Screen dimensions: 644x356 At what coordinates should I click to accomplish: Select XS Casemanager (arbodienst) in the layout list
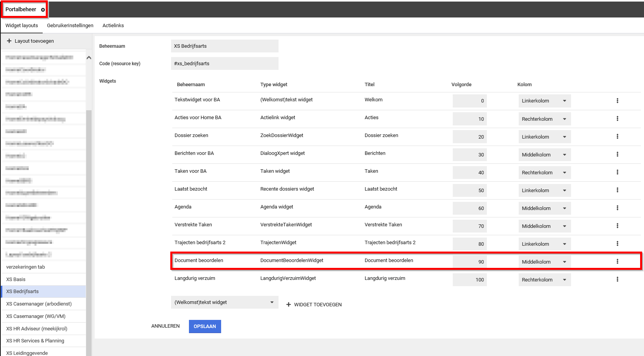pos(39,304)
